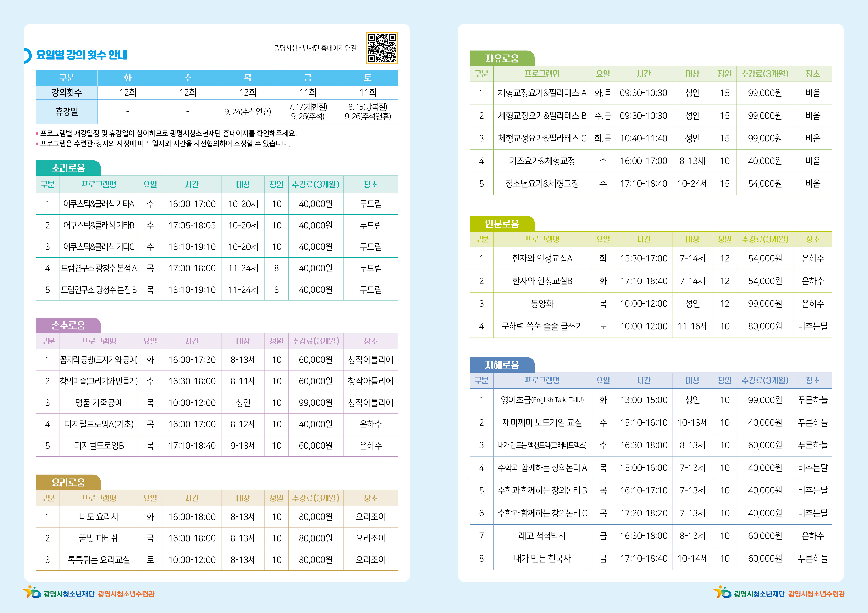Screen dimensions: 868x613
Task: Click 수학과 함께하는 창의논리 C program name
Action: tap(542, 513)
